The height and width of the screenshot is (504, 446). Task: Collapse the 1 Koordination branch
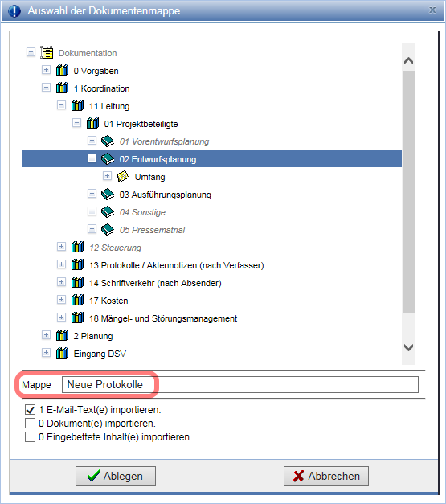46,88
